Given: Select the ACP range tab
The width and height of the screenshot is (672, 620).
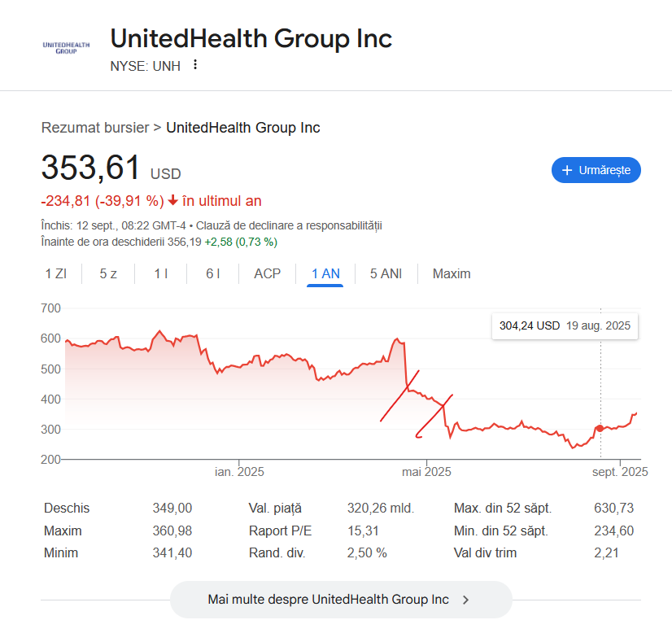Looking at the screenshot, I should (x=267, y=273).
